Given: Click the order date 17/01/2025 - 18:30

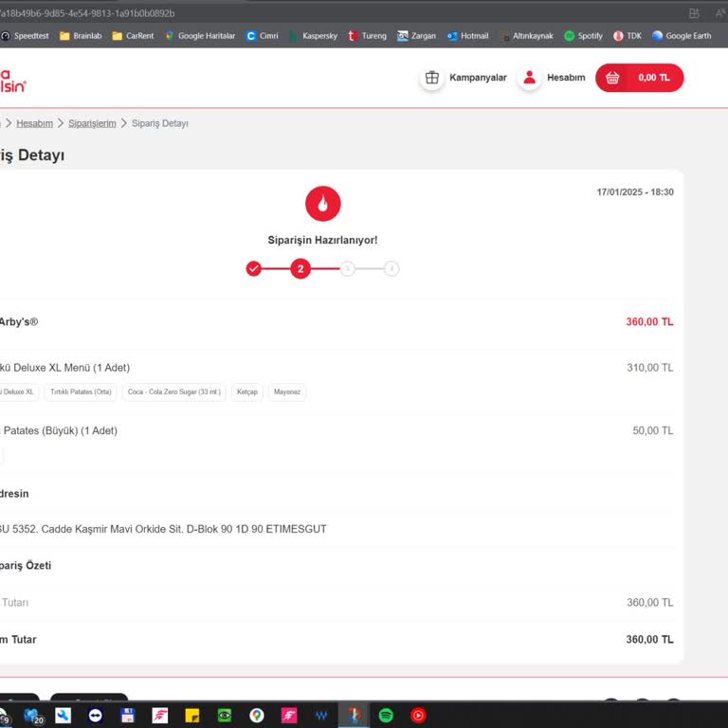Looking at the screenshot, I should pyautogui.click(x=635, y=192).
